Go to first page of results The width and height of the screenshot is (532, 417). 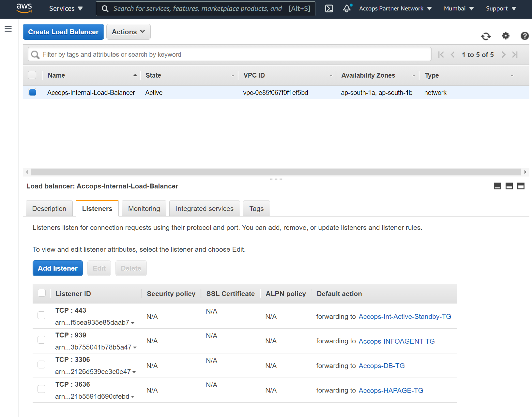pyautogui.click(x=441, y=55)
